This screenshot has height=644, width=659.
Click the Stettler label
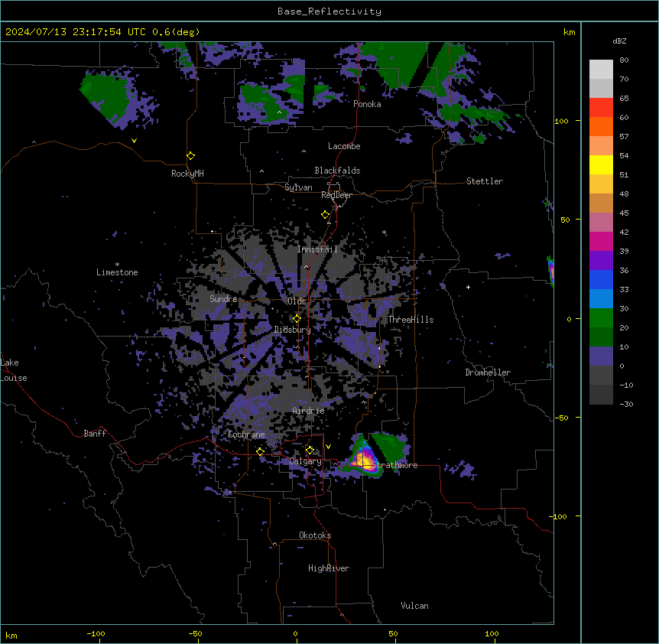[485, 181]
